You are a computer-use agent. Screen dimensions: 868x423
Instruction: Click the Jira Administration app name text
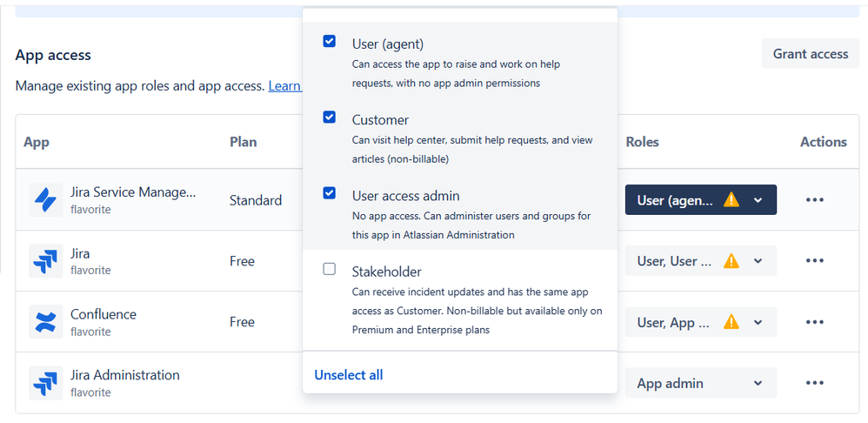tap(124, 375)
